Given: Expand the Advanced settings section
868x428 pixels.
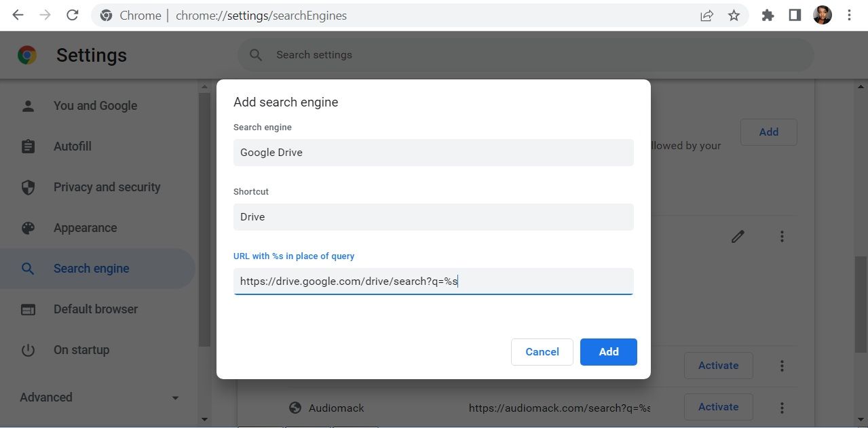Looking at the screenshot, I should (95, 397).
